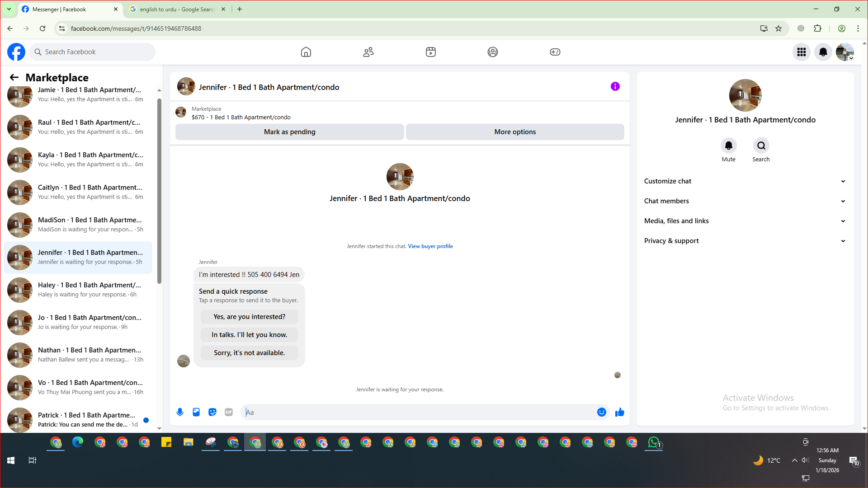Image resolution: width=868 pixels, height=488 pixels.
Task: Send a thumbs up like
Action: 620,412
